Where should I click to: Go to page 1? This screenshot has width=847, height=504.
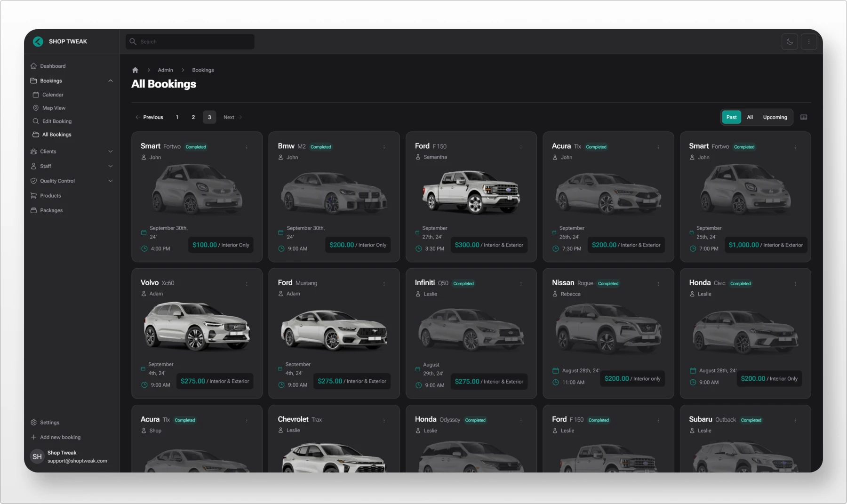177,117
